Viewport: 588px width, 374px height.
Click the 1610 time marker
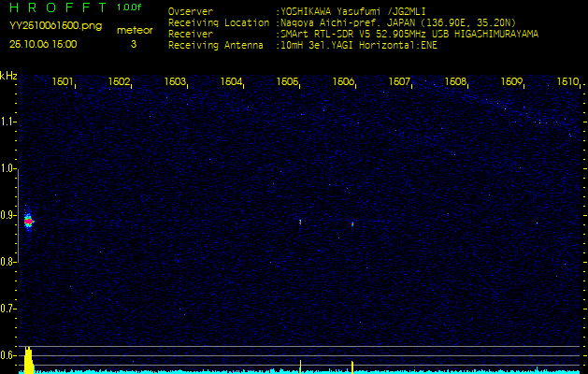(x=567, y=82)
